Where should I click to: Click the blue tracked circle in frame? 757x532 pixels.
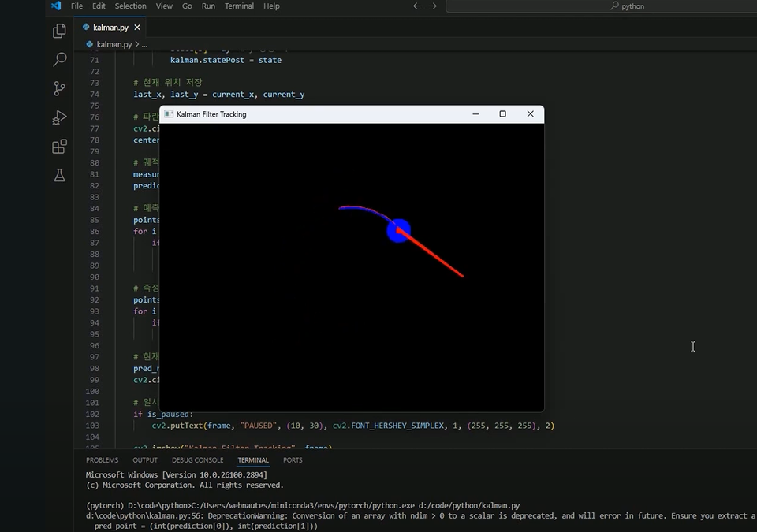(399, 231)
